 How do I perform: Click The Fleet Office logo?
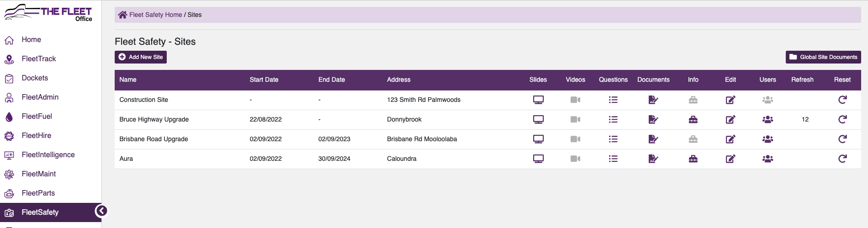click(x=48, y=12)
